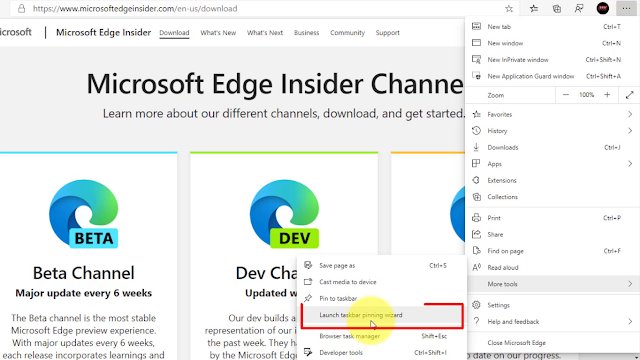Click the Shift+Esc shortcut text
Screen dimensions: 640x360
click(x=434, y=336)
